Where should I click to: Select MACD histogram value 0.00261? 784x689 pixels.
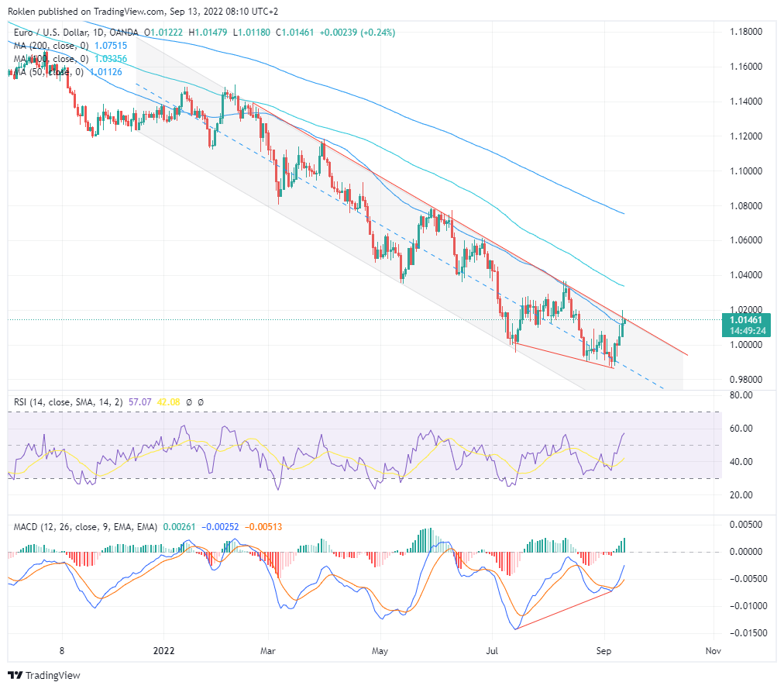[x=180, y=527]
